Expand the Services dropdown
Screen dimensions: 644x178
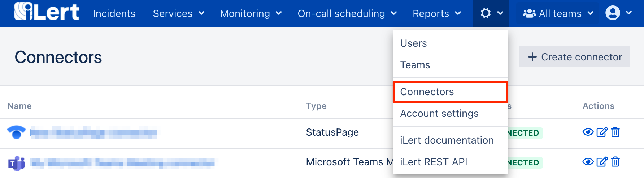tap(178, 14)
